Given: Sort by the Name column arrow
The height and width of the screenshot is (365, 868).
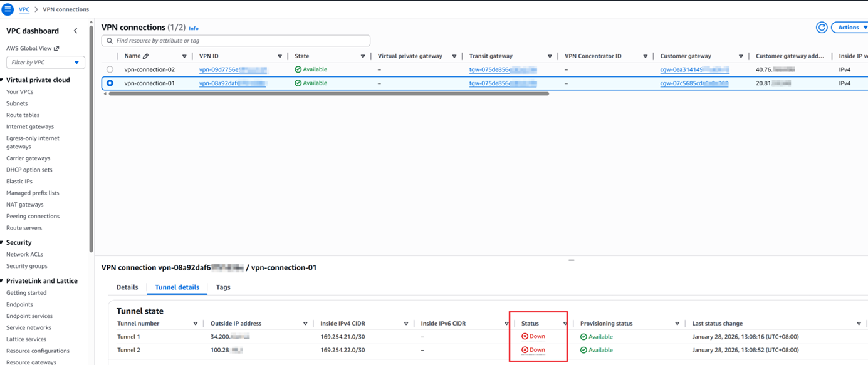Looking at the screenshot, I should coord(184,56).
